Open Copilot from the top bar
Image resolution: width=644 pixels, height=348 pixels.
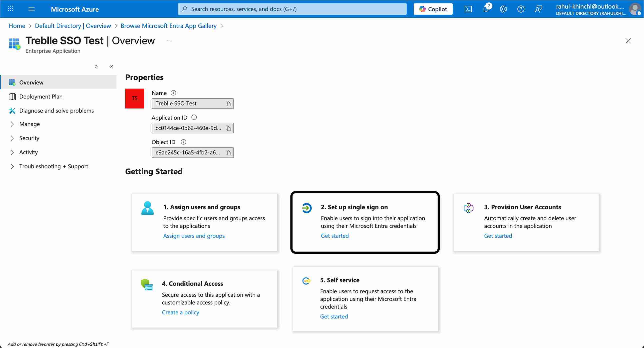433,9
